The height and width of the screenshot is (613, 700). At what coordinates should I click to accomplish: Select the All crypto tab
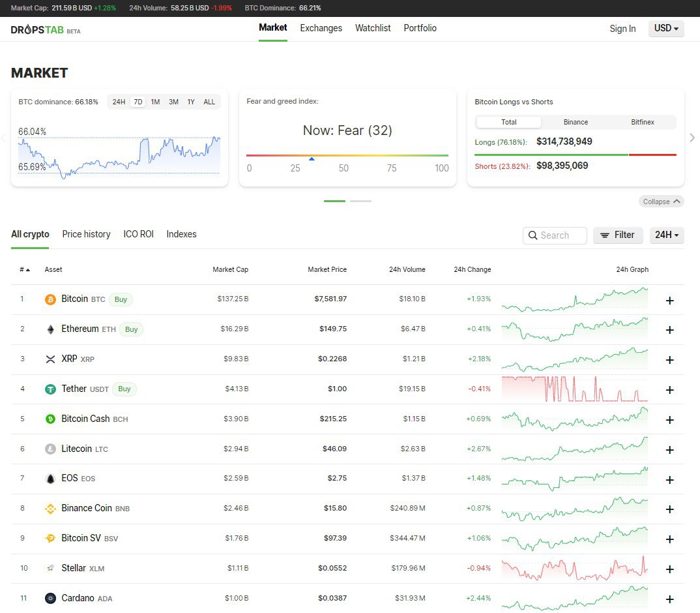tap(30, 234)
